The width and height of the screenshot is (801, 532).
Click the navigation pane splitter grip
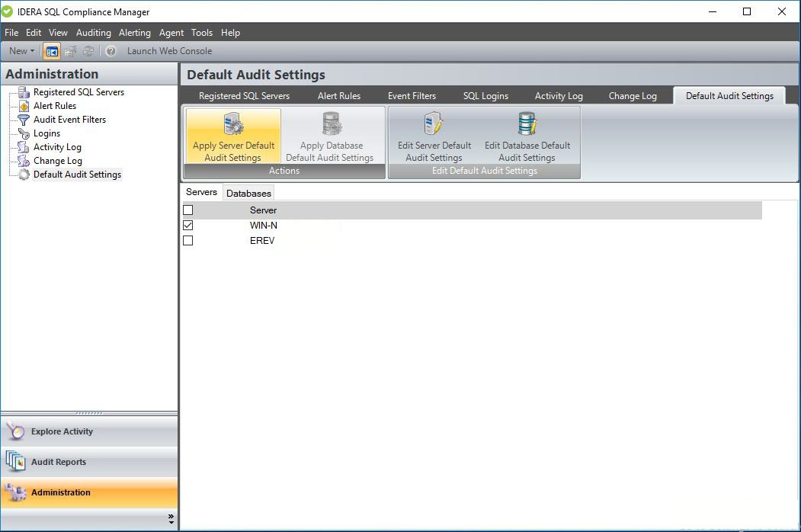click(89, 413)
